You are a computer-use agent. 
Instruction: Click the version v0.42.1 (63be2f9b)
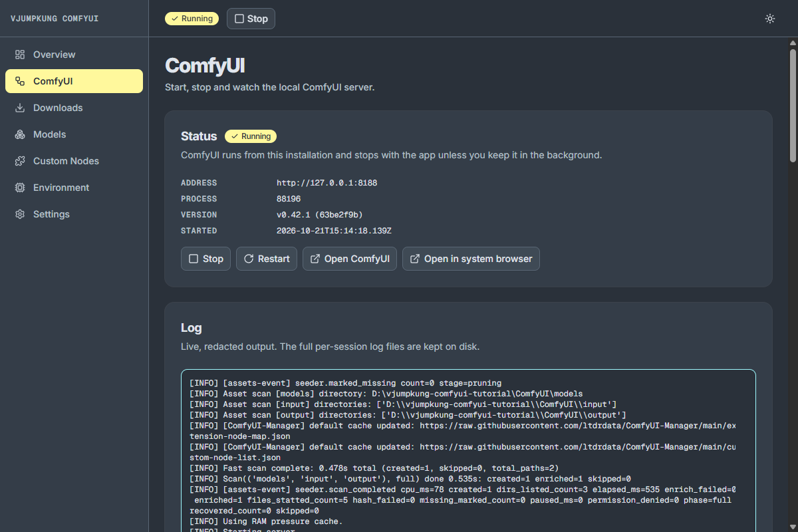[x=319, y=215]
